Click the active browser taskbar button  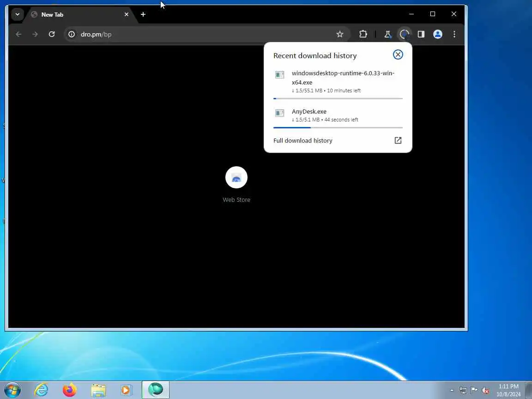click(x=155, y=390)
